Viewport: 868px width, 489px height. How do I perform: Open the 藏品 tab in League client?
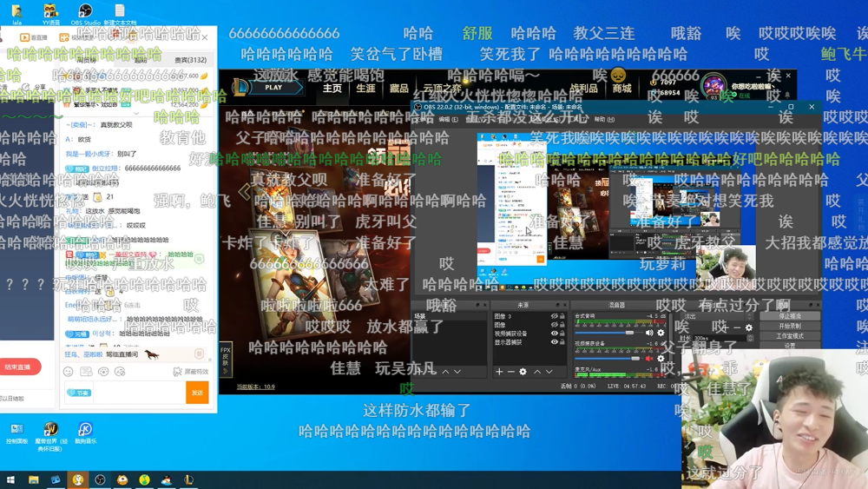click(398, 88)
